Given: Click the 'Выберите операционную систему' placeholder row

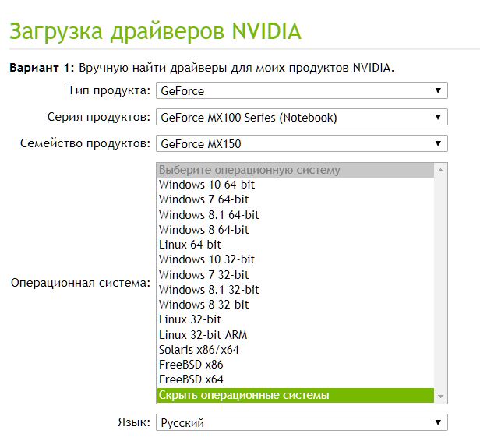Looking at the screenshot, I should coord(295,170).
